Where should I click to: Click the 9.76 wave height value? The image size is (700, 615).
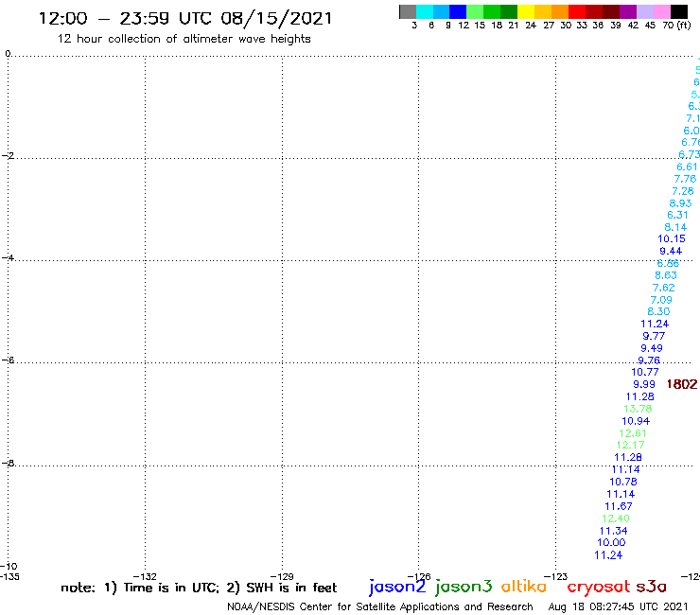649,360
